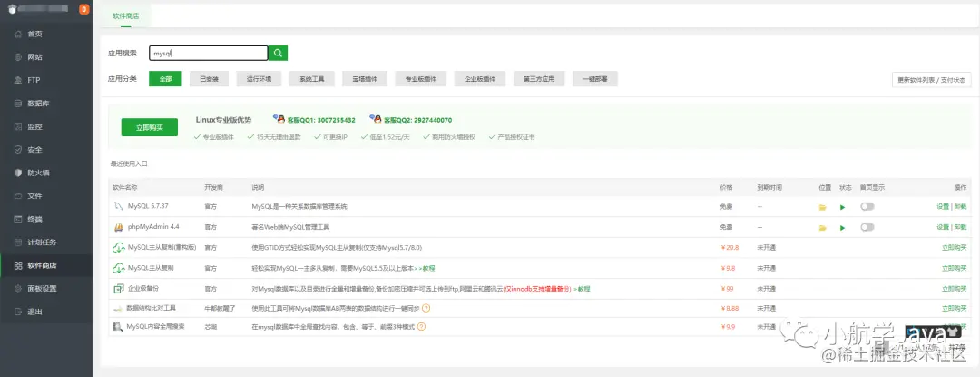Click the 企业级备份 plugin icon
The image size is (980, 377).
point(118,289)
